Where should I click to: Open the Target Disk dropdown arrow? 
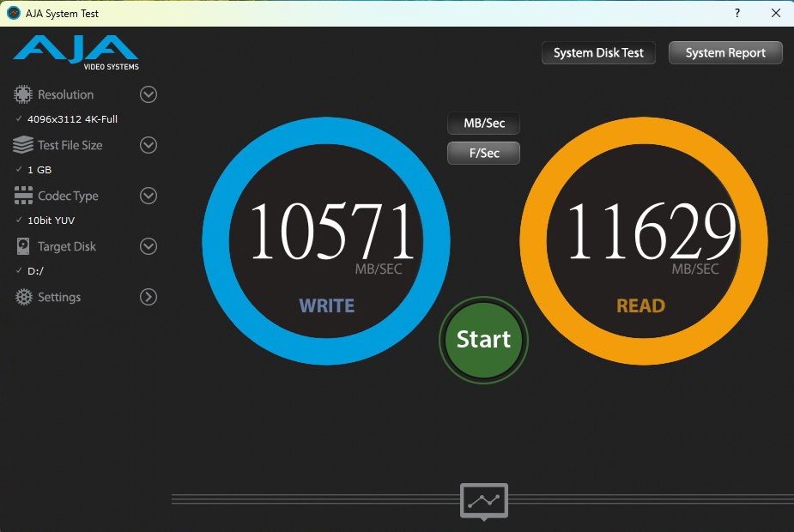click(148, 246)
